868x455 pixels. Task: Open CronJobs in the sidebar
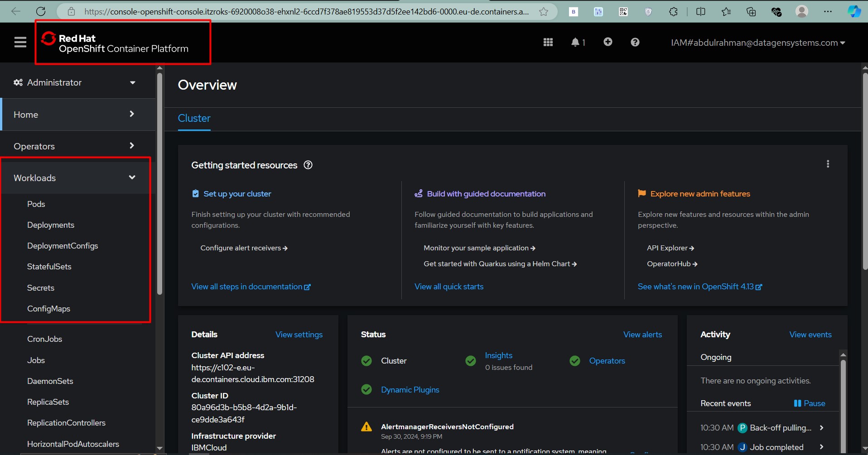(x=44, y=339)
